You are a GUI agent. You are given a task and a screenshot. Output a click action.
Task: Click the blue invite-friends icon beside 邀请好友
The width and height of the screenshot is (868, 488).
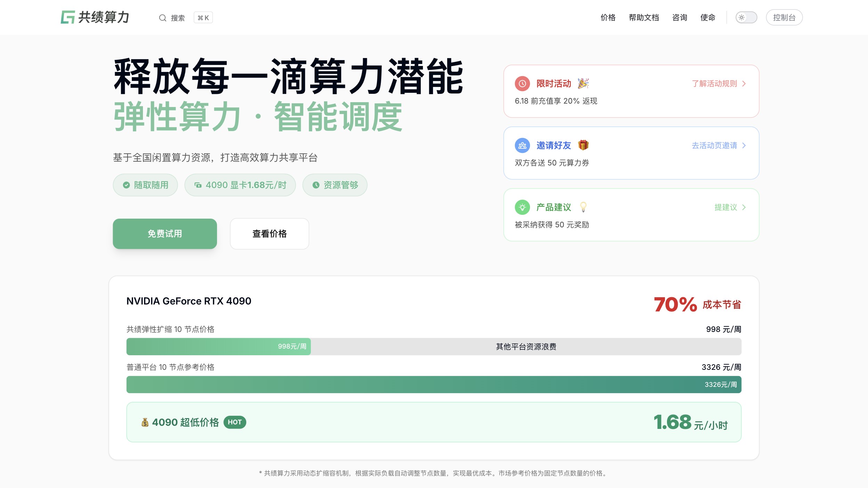click(x=522, y=145)
